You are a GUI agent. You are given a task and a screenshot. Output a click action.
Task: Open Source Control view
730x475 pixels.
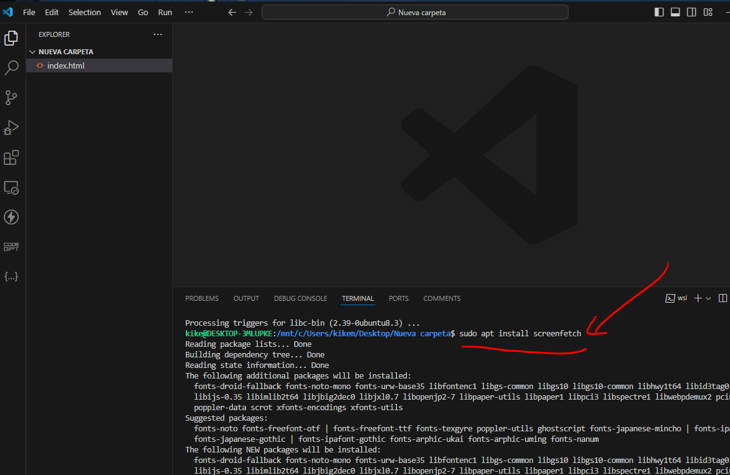click(12, 98)
